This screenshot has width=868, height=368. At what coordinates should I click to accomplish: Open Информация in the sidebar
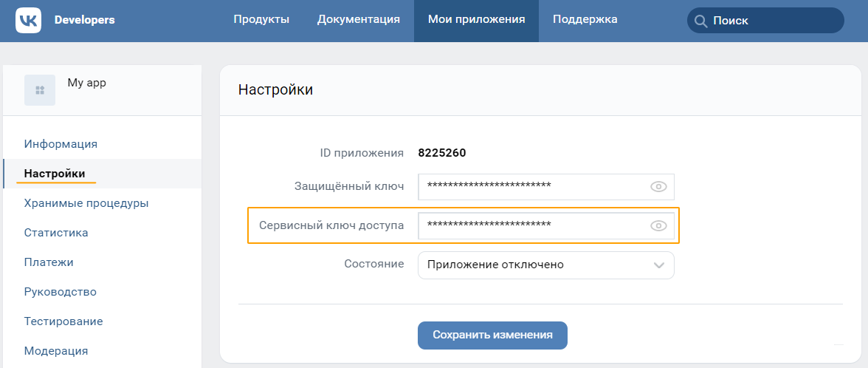click(61, 144)
